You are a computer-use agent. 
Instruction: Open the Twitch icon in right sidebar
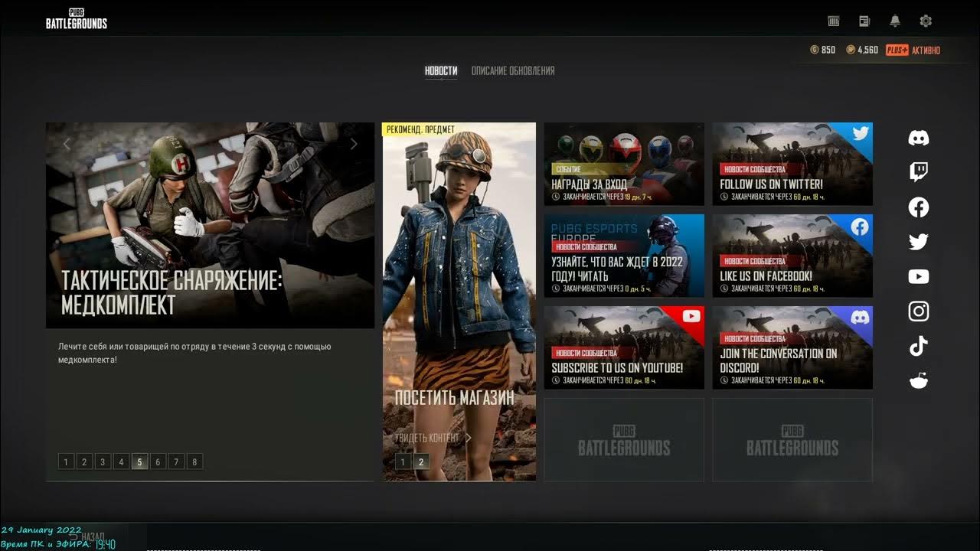click(919, 172)
